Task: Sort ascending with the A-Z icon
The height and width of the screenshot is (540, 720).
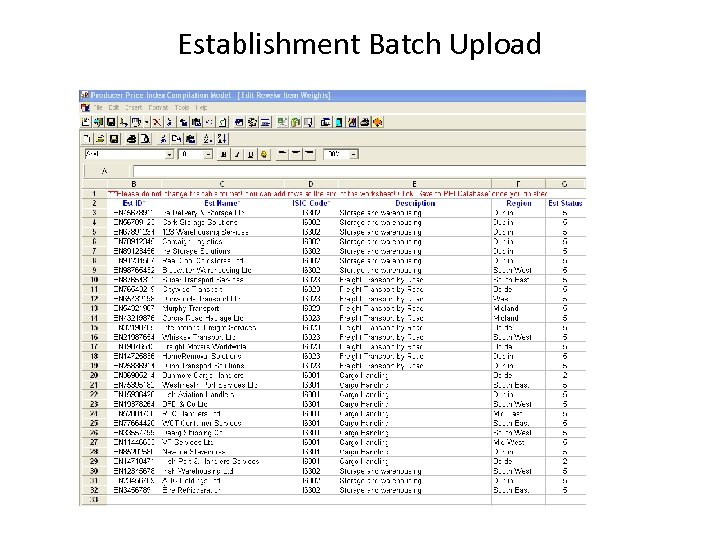Action: point(208,139)
